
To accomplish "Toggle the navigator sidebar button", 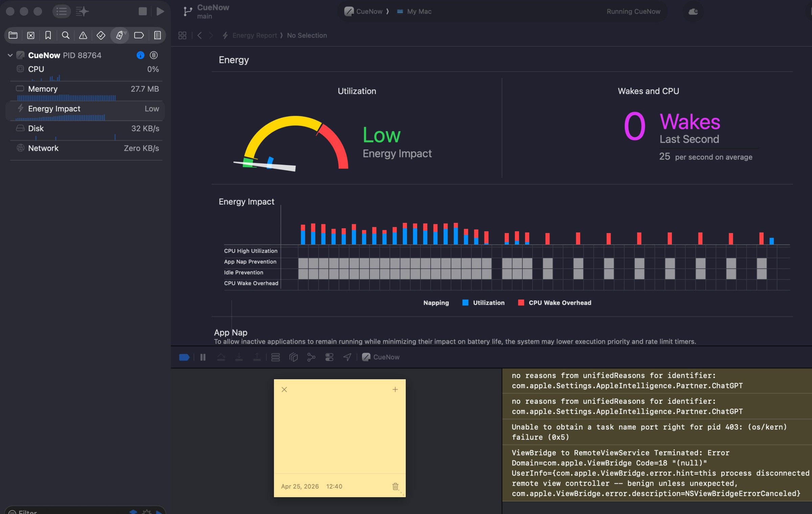I will [62, 11].
